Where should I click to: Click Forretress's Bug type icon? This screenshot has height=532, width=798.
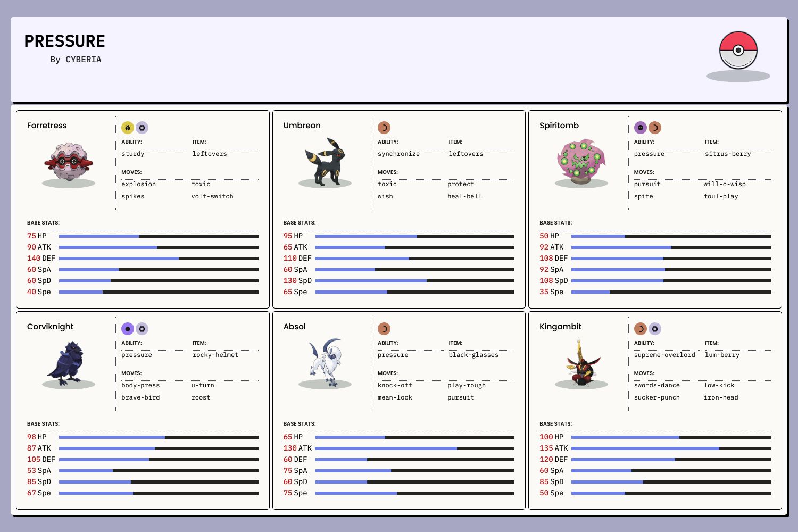pos(128,128)
